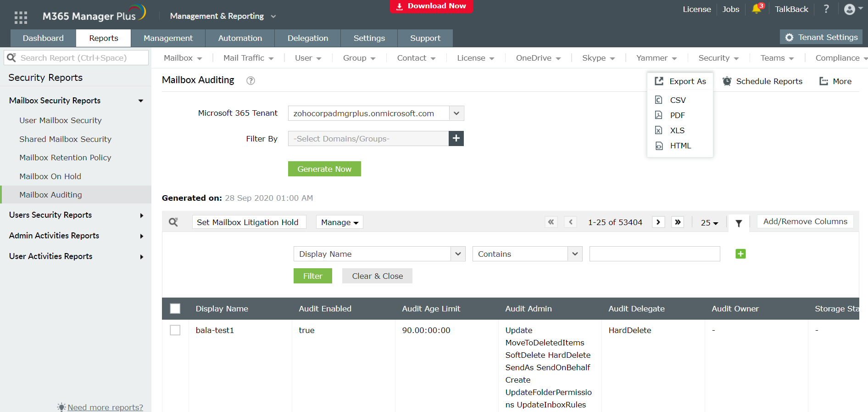Click the Add/Remove Columns button
Screen dimensions: 868x412
pos(805,221)
